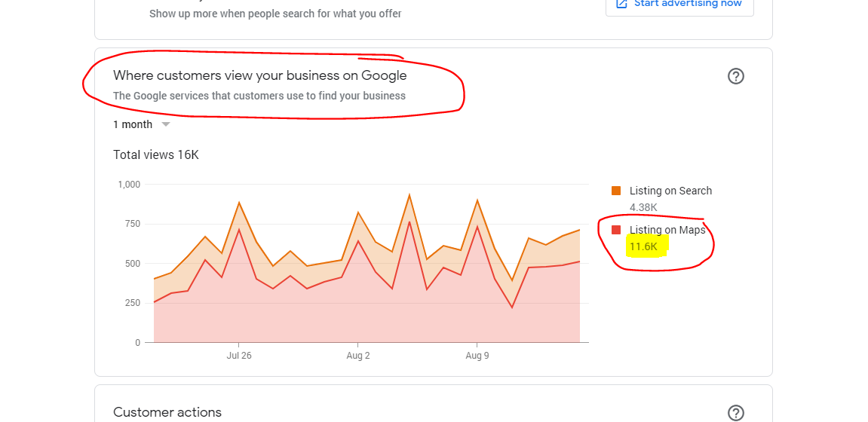Toggle the Listing on Maps legend label

point(667,230)
